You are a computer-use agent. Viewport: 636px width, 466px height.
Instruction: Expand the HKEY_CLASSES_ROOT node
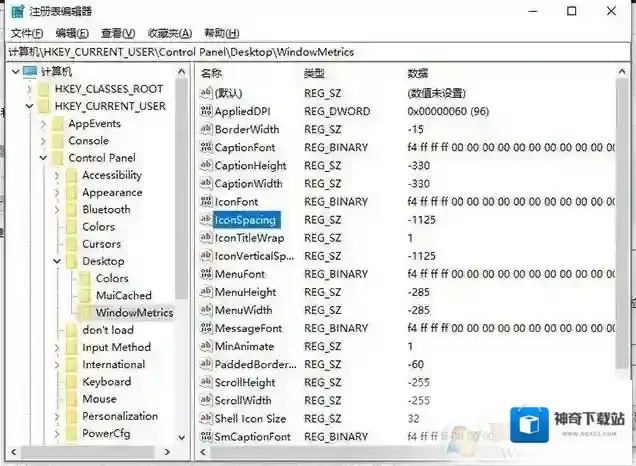tap(29, 89)
